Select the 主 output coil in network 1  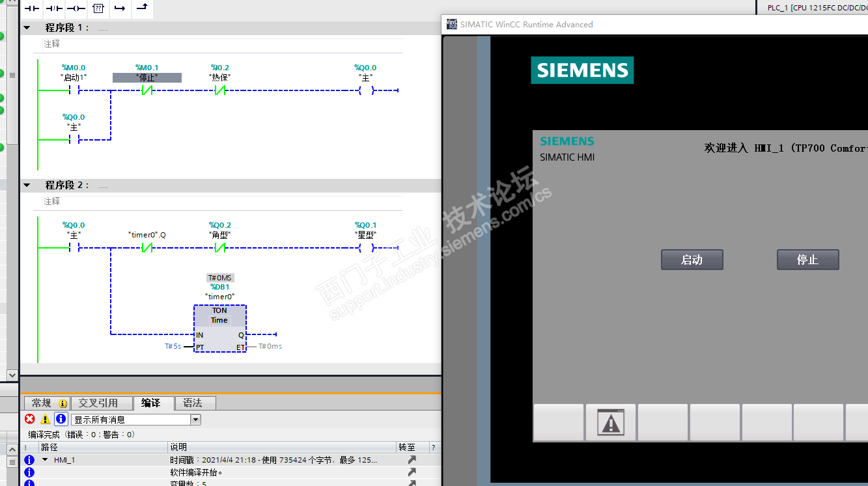pos(366,90)
